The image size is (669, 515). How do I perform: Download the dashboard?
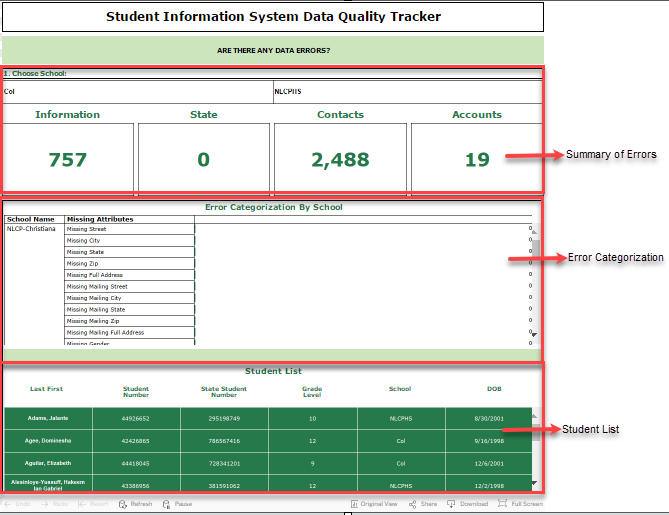[x=467, y=504]
